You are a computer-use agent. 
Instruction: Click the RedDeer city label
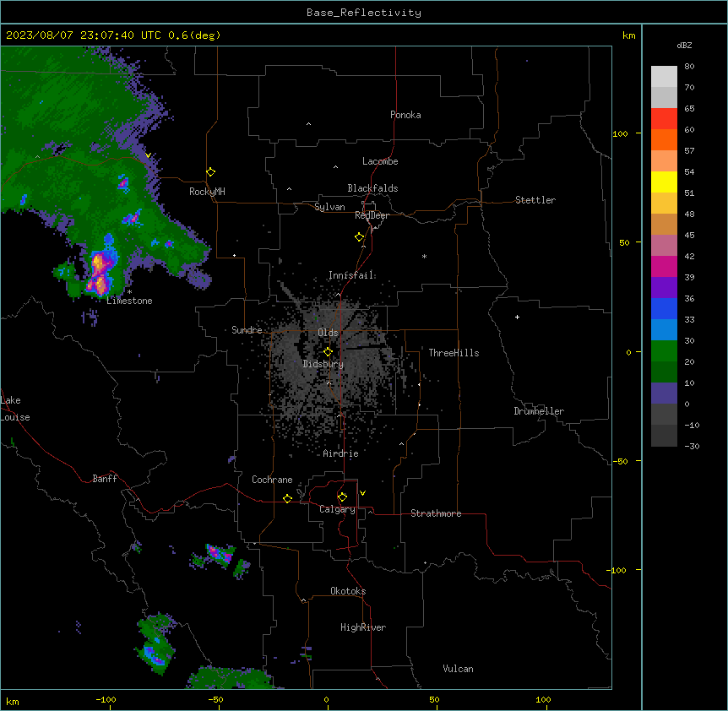(372, 215)
